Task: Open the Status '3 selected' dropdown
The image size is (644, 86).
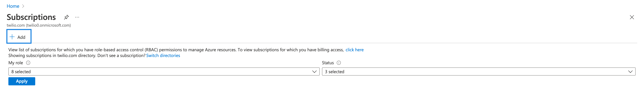Action: tap(475, 72)
